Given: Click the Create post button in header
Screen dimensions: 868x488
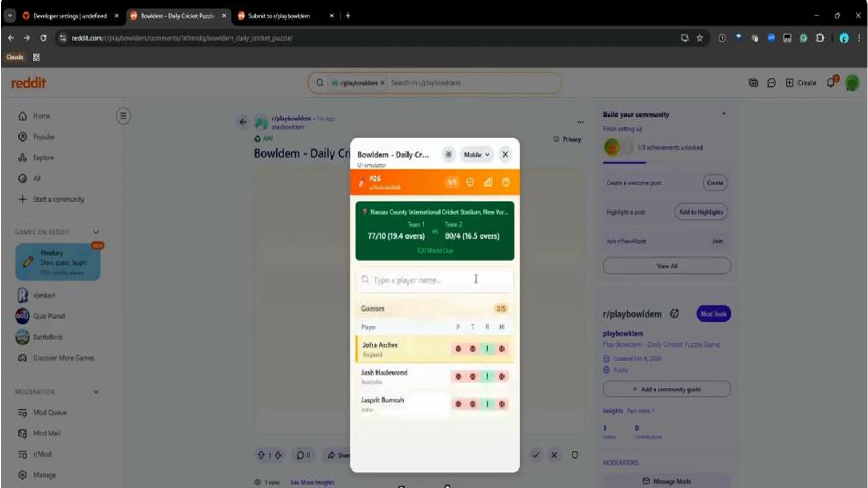Looking at the screenshot, I should [801, 83].
